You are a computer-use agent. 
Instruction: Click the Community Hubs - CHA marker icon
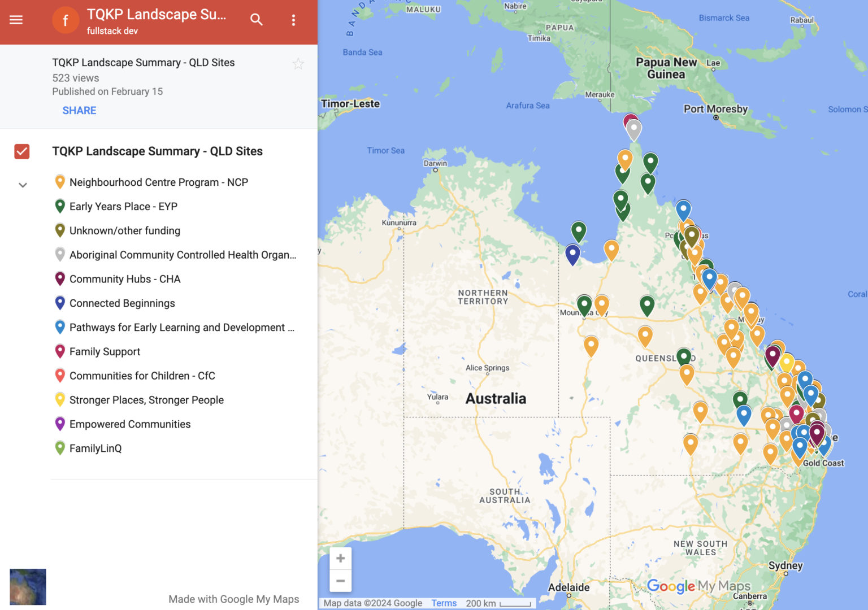pyautogui.click(x=60, y=278)
